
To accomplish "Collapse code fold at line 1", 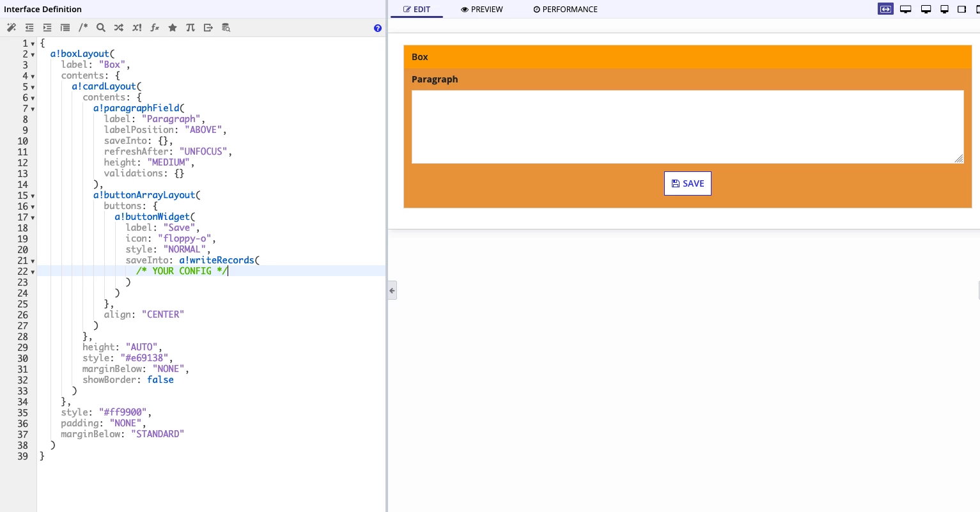I will coord(33,43).
